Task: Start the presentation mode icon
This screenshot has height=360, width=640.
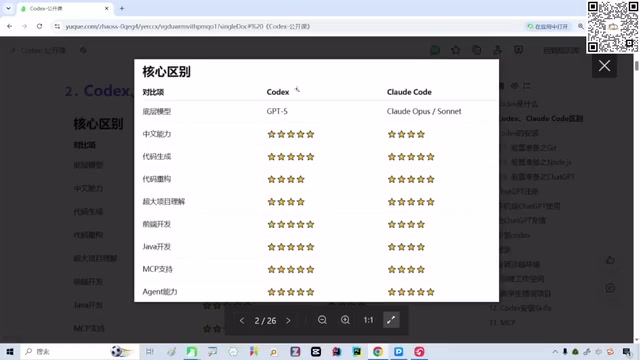Action: coord(518,50)
